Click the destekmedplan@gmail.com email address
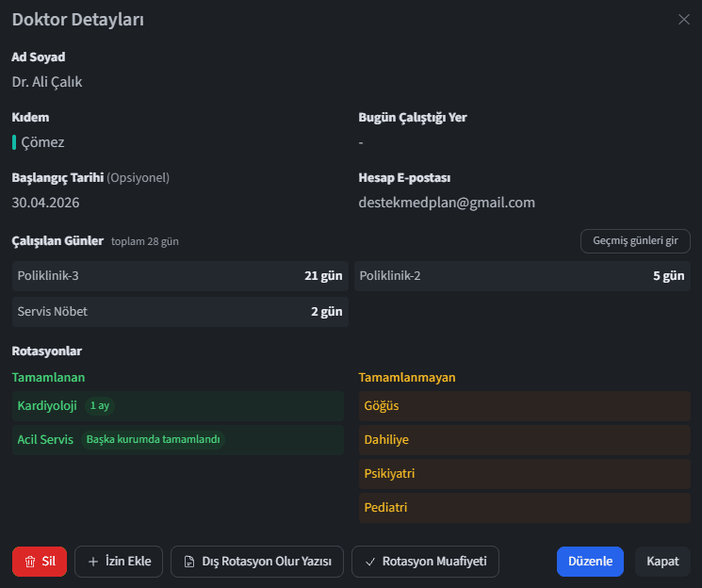The image size is (702, 588). [447, 203]
